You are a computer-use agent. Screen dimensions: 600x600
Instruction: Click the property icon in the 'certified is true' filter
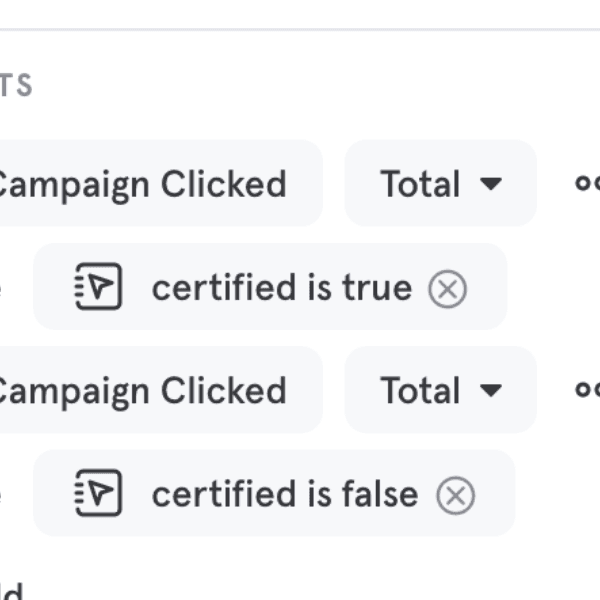point(98,287)
